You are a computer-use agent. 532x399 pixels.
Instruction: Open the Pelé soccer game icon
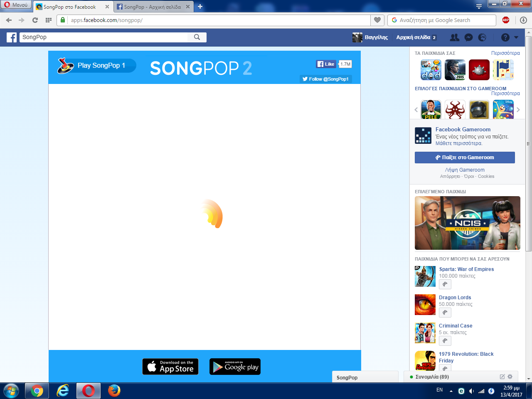pos(431,110)
